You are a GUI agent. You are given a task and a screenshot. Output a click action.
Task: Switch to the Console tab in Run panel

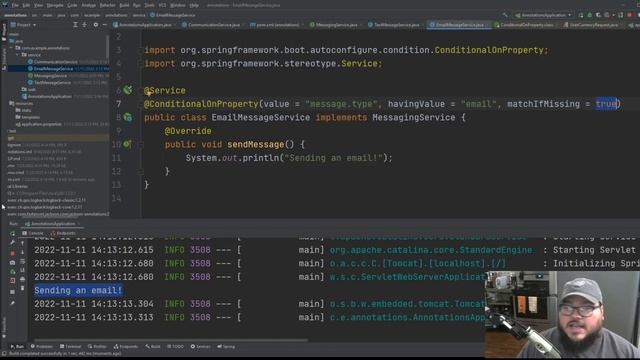(33, 233)
